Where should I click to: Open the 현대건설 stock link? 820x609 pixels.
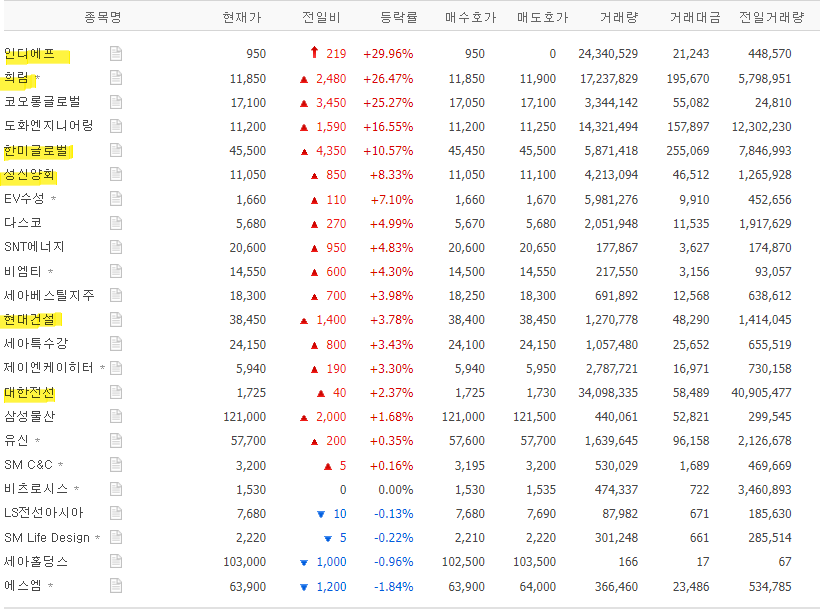29,319
